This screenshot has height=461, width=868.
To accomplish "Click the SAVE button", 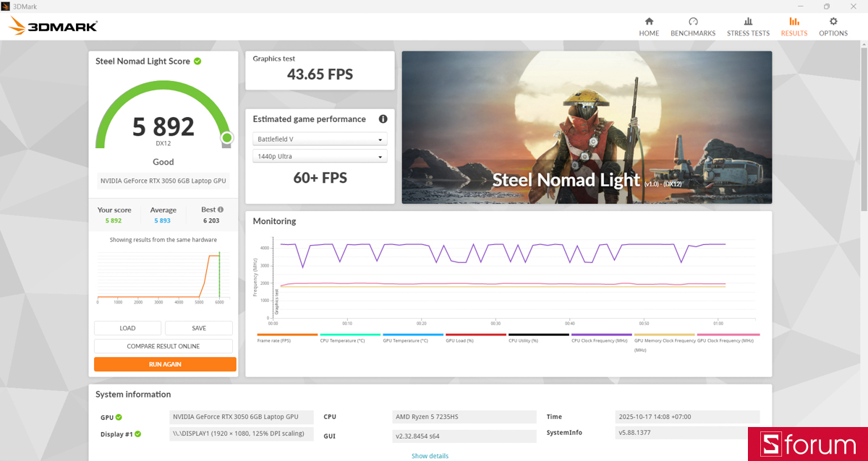I will tap(199, 328).
